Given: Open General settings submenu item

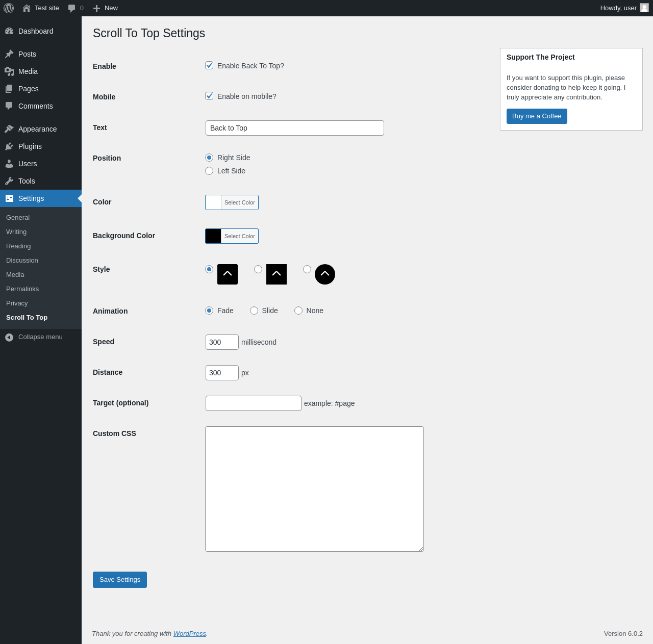Looking at the screenshot, I should (x=18, y=218).
